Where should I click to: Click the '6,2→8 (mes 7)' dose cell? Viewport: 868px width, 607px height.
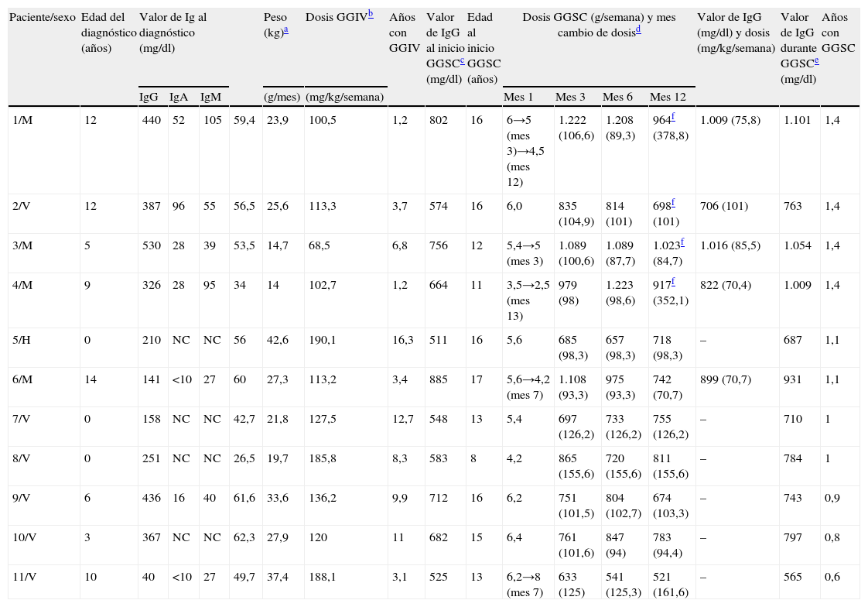click(526, 584)
